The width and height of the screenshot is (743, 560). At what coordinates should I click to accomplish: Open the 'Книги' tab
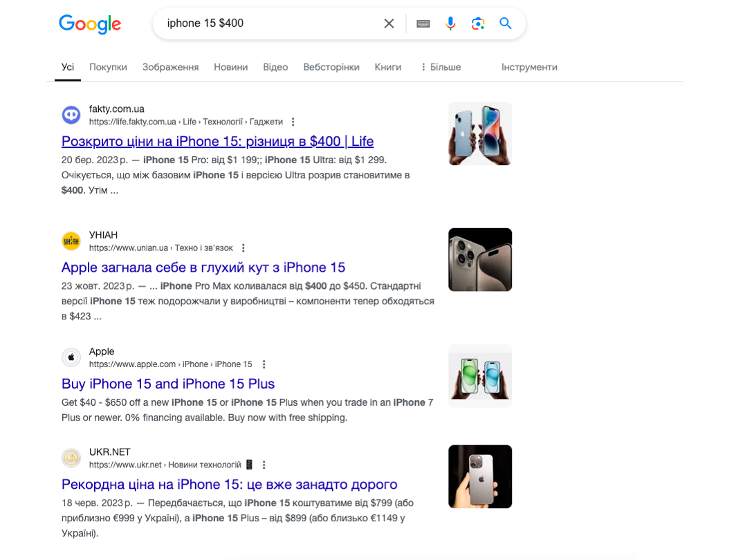387,67
